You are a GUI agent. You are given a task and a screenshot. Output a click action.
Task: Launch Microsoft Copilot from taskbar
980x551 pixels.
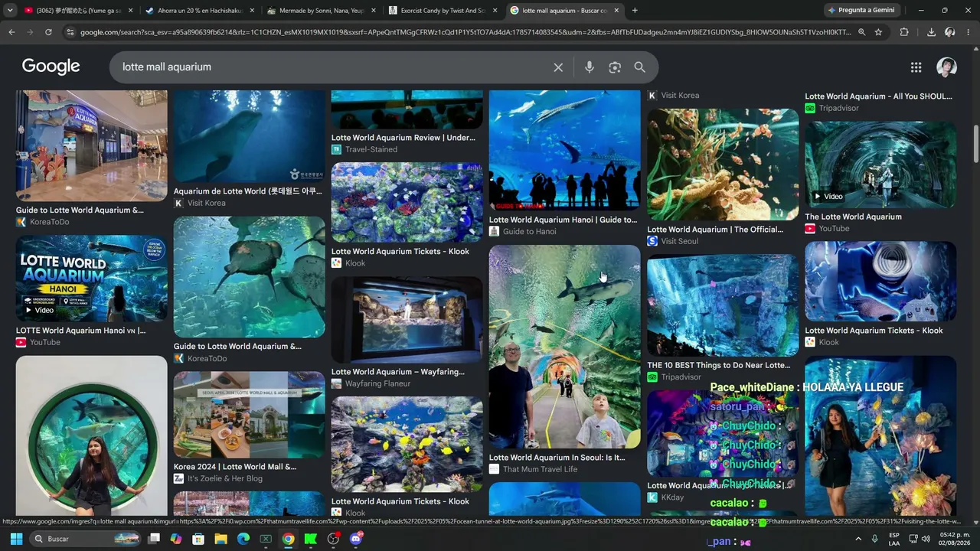click(176, 539)
